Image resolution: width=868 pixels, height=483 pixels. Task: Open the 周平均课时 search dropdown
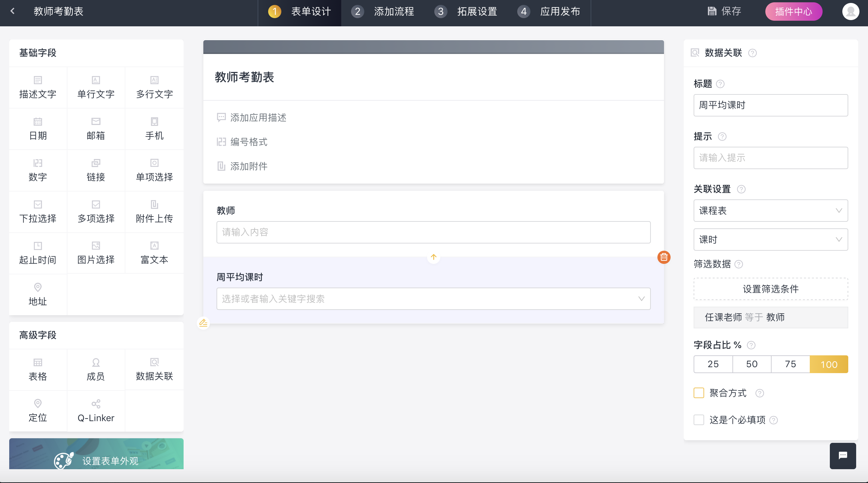[x=433, y=299]
